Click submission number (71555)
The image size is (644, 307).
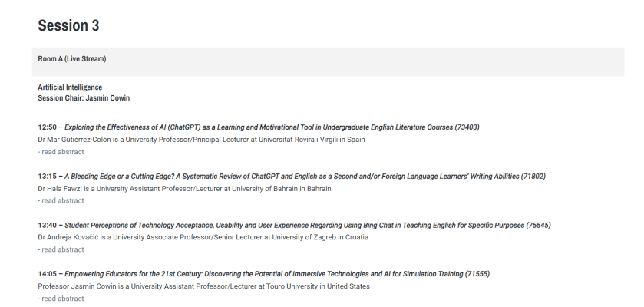click(477, 274)
